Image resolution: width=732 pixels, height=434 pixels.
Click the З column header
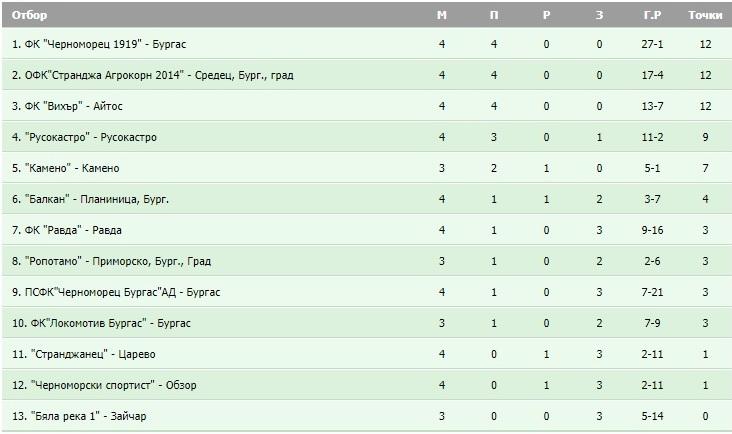[599, 15]
